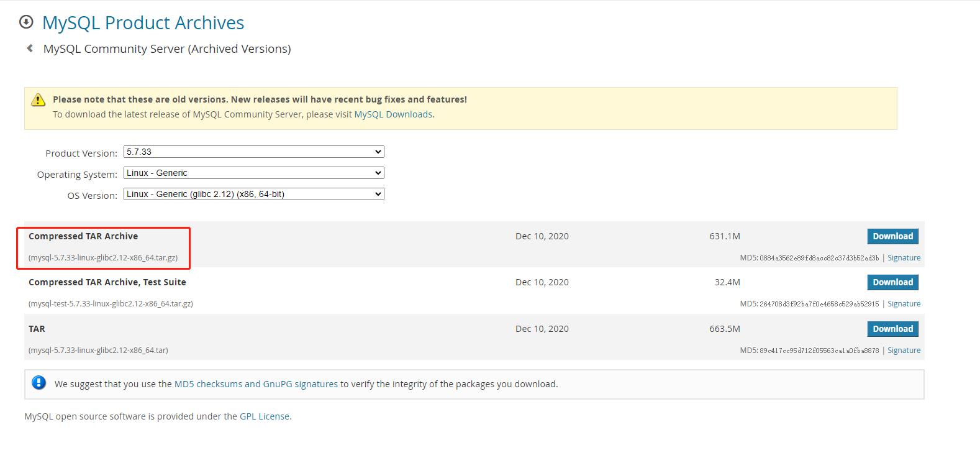The width and height of the screenshot is (980, 468).
Task: Visit the MySQL Downloads link
Action: coord(393,114)
